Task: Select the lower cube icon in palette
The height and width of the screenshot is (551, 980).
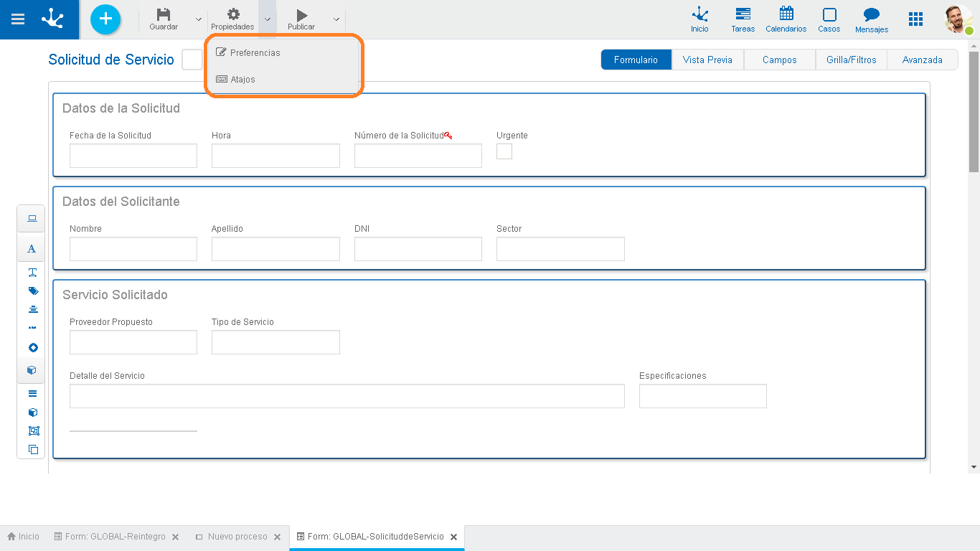Action: pyautogui.click(x=32, y=413)
